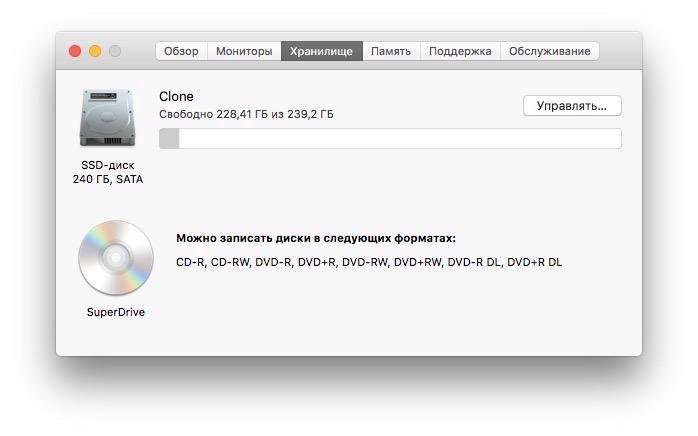The image size is (698, 436).
Task: Open the Обслуживание tab
Action: [x=549, y=51]
